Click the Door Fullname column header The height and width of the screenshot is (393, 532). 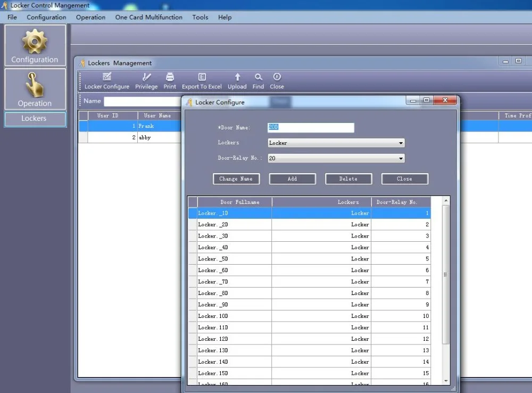click(235, 202)
